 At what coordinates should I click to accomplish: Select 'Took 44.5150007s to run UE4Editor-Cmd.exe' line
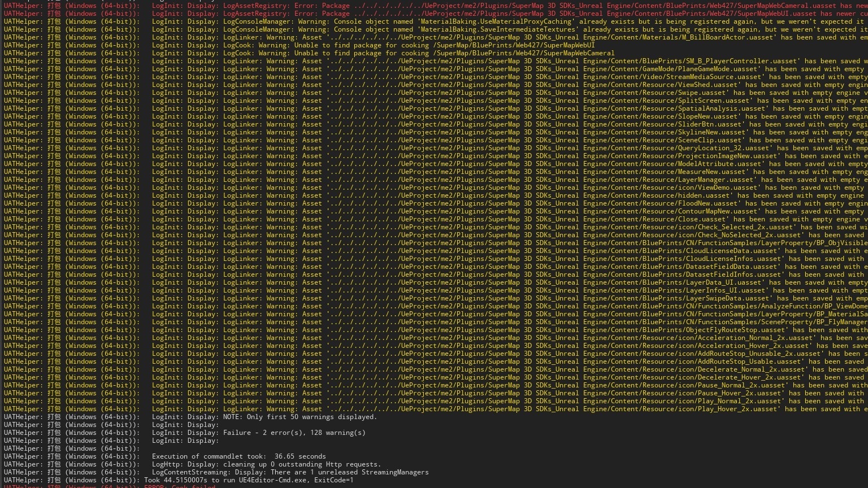(x=179, y=480)
